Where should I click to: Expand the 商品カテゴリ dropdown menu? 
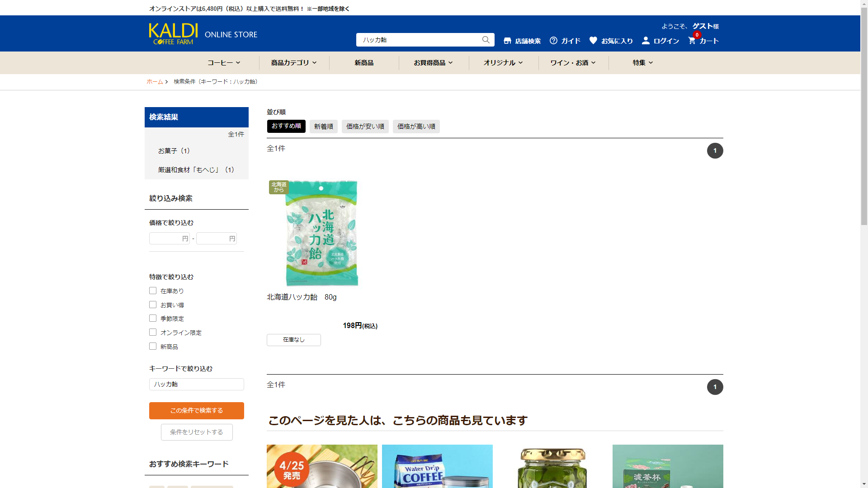click(x=294, y=63)
